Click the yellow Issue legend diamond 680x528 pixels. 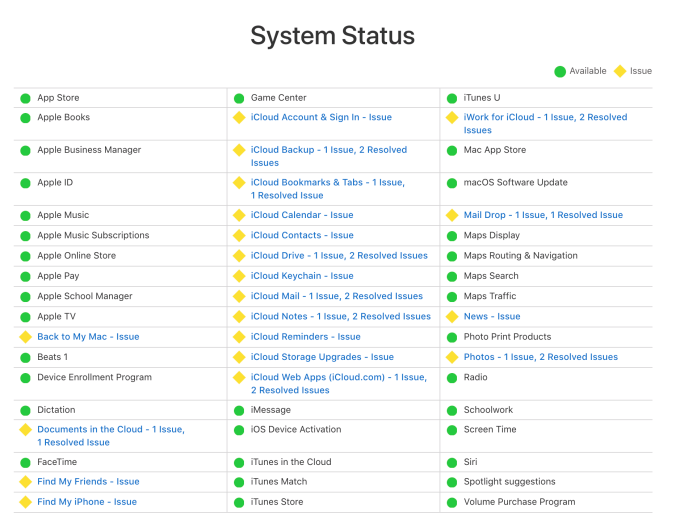tap(619, 71)
